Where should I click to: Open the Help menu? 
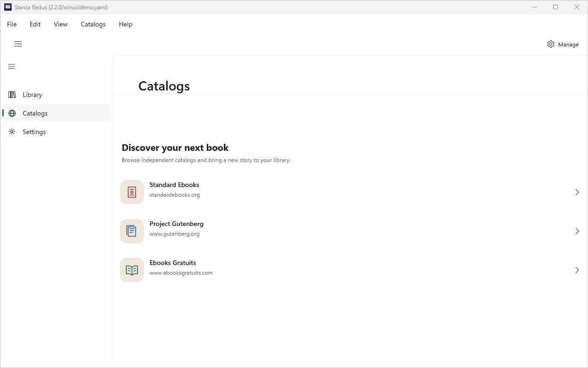click(x=125, y=24)
